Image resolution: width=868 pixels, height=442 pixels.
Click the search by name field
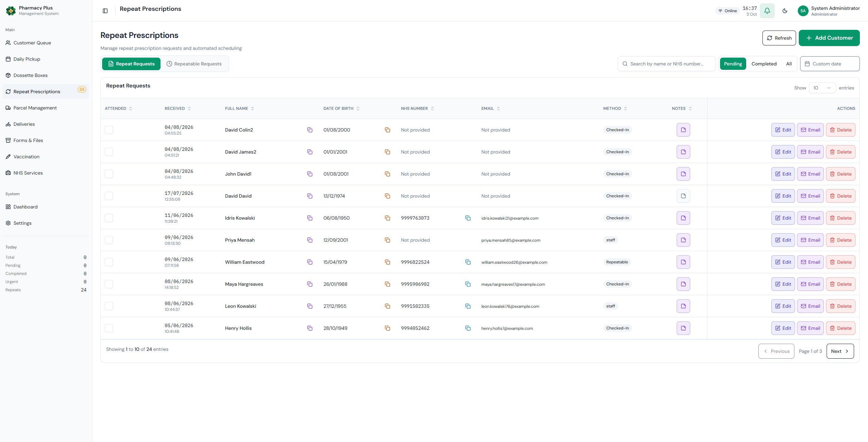point(666,64)
